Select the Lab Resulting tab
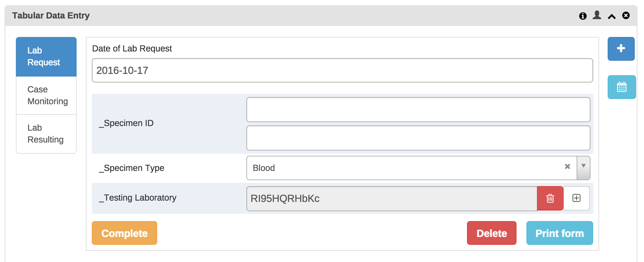This screenshot has height=262, width=644. click(x=46, y=134)
